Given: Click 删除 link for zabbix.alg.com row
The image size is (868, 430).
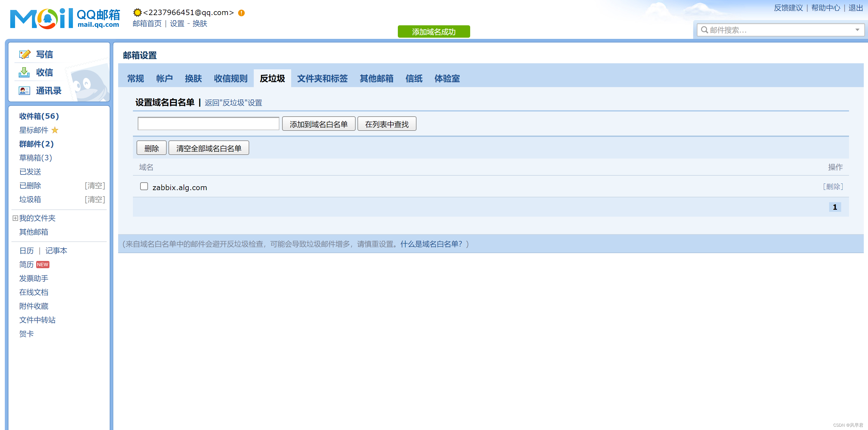Looking at the screenshot, I should pos(833,186).
